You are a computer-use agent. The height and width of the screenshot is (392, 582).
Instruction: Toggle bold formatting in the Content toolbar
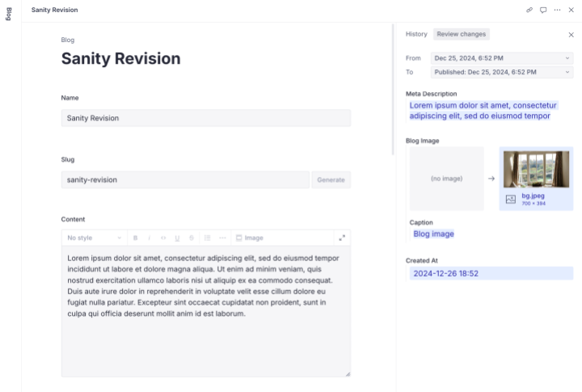135,238
